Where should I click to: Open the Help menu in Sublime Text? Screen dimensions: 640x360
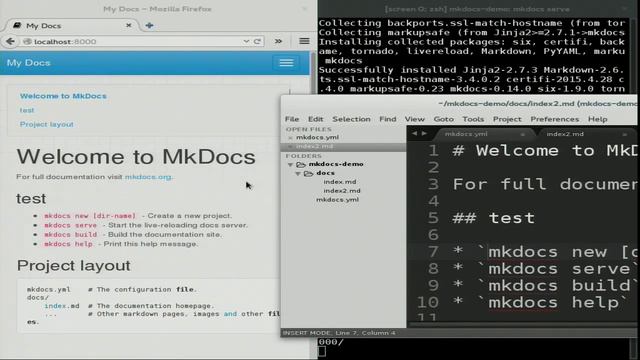click(x=598, y=119)
